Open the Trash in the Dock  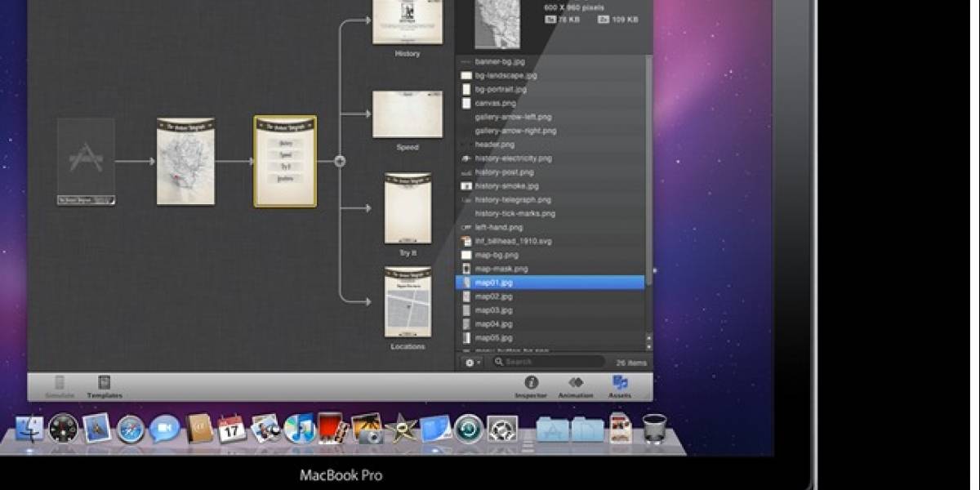pos(654,428)
